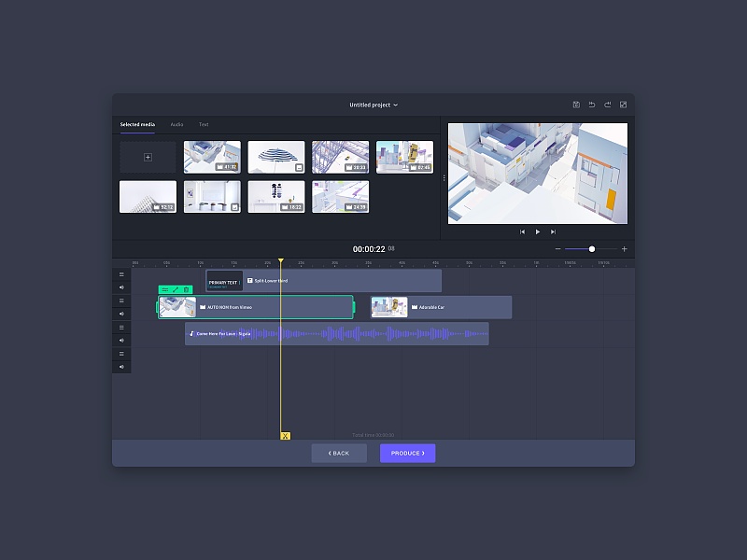Image resolution: width=747 pixels, height=560 pixels.
Task: Mute the video track speaker
Action: [121, 315]
